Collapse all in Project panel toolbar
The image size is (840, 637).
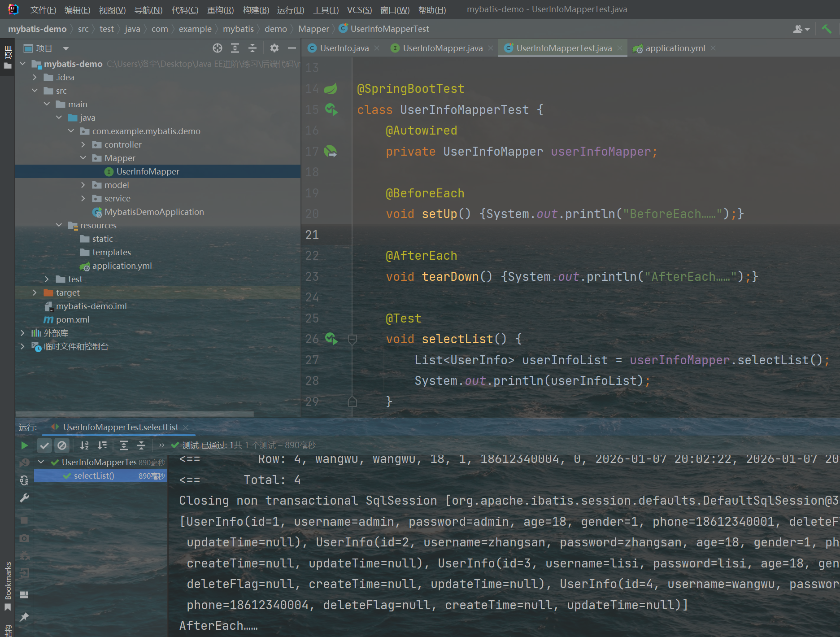tap(252, 48)
